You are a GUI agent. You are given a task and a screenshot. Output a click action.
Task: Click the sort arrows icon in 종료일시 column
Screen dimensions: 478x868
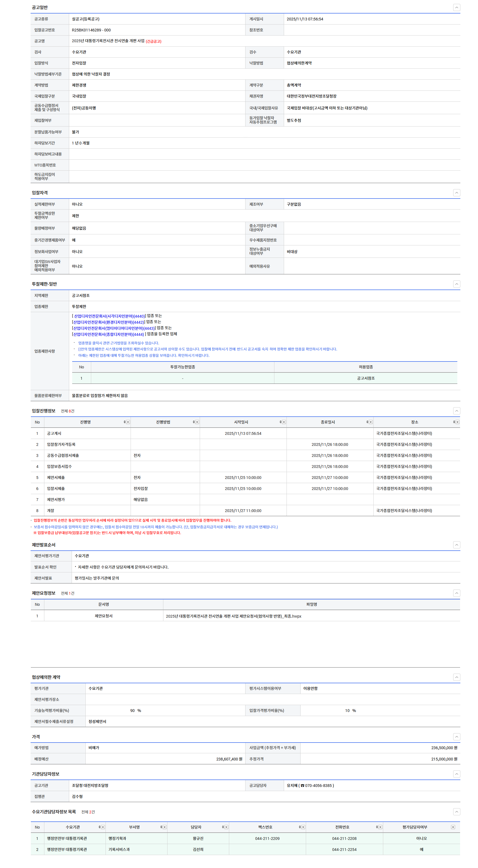pos(367,422)
